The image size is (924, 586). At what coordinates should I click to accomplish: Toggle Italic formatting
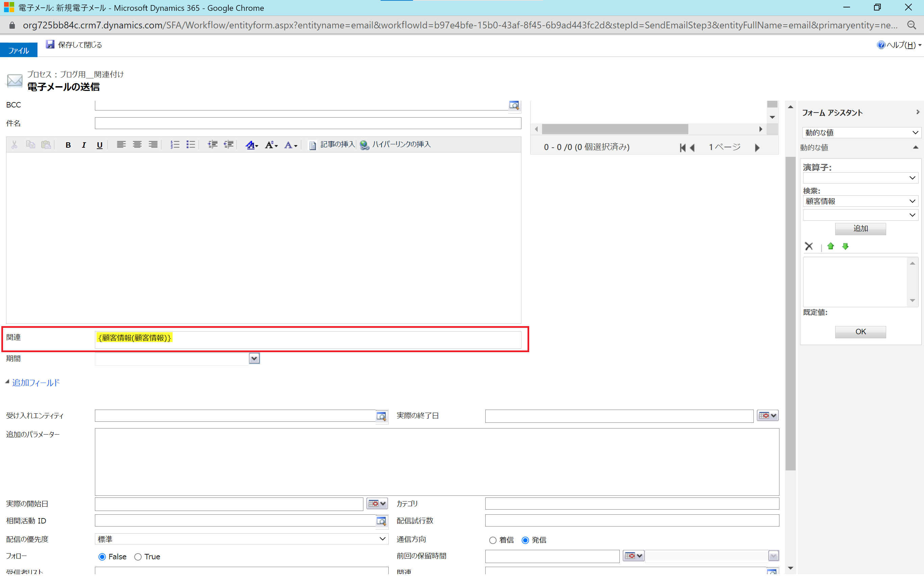click(x=84, y=145)
